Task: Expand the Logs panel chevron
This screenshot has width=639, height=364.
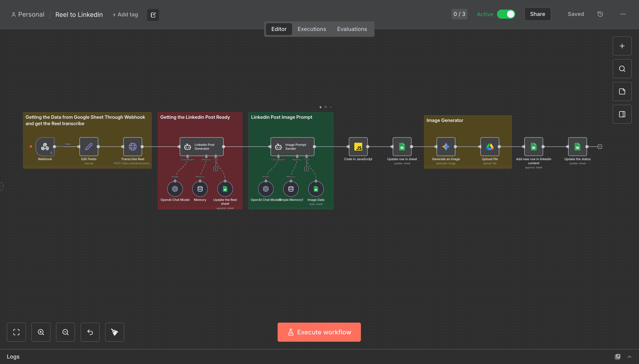Action: (x=629, y=357)
